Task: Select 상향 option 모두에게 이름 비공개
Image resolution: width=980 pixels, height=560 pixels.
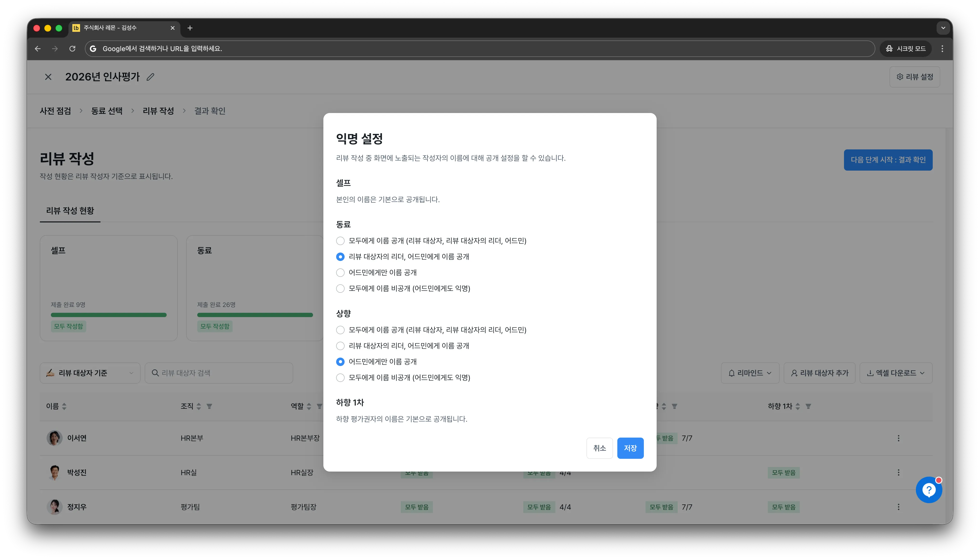Action: [x=340, y=378]
